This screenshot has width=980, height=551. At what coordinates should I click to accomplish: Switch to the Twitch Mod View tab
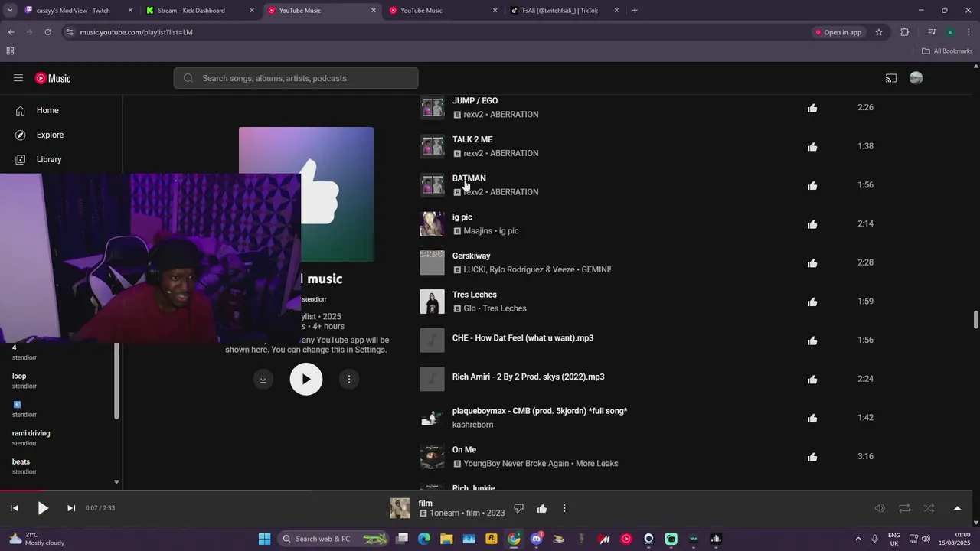click(x=77, y=11)
